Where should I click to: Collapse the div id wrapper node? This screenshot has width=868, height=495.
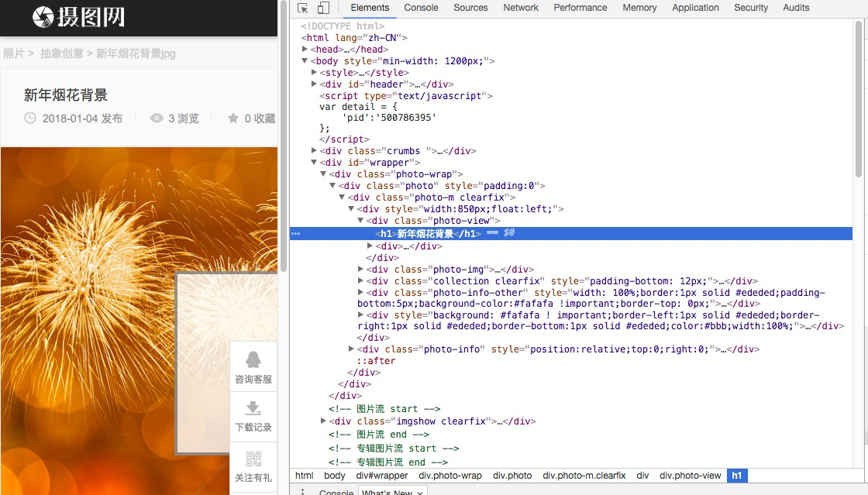(x=314, y=163)
